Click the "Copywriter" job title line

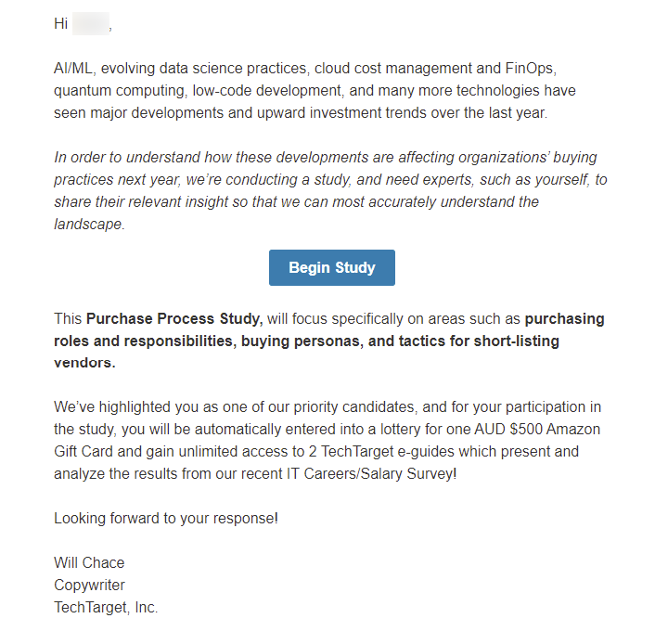coord(89,585)
